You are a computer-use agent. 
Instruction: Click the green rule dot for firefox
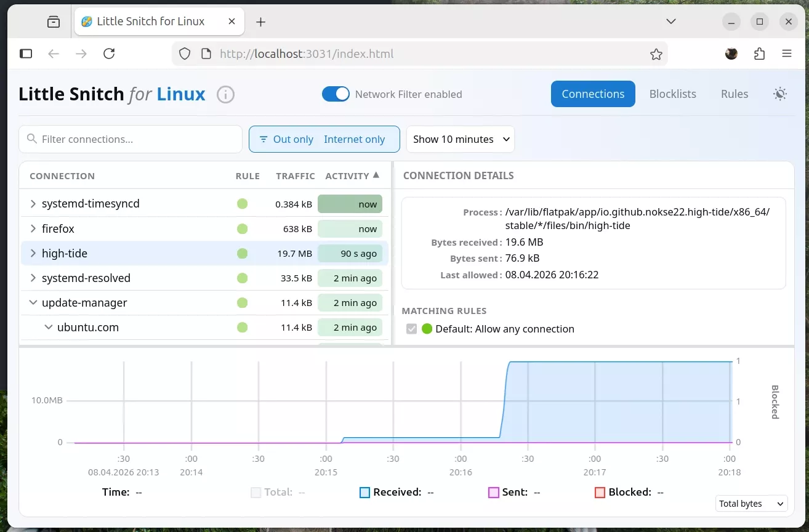[x=243, y=228]
